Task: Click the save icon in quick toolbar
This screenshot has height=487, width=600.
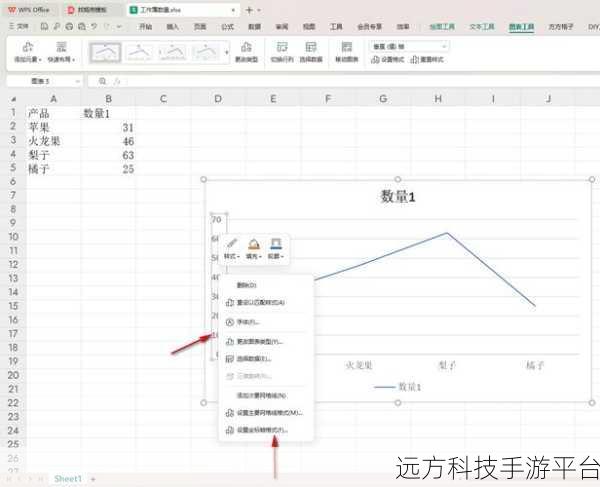Action: coord(44,26)
